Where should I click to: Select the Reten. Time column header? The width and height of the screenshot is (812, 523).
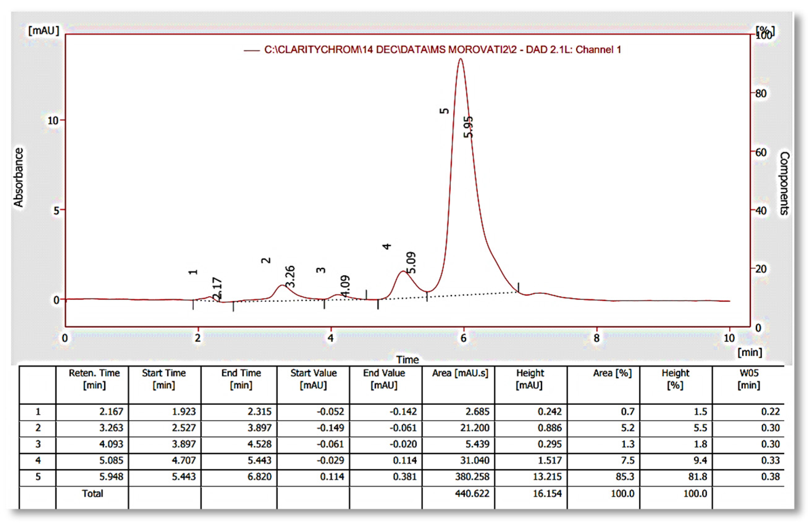(94, 379)
